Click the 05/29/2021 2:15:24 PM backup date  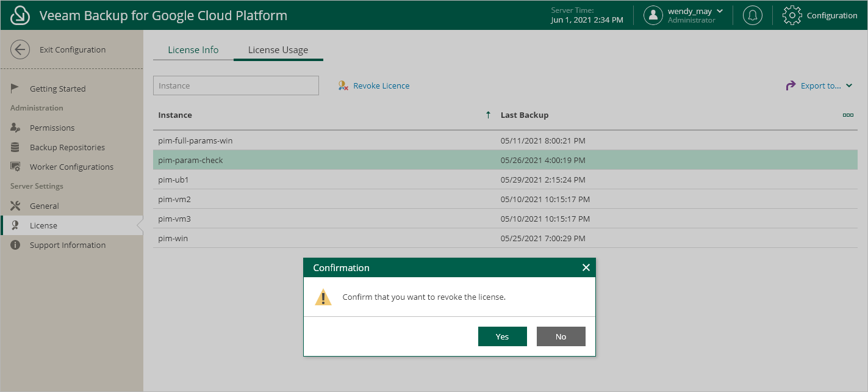click(543, 180)
